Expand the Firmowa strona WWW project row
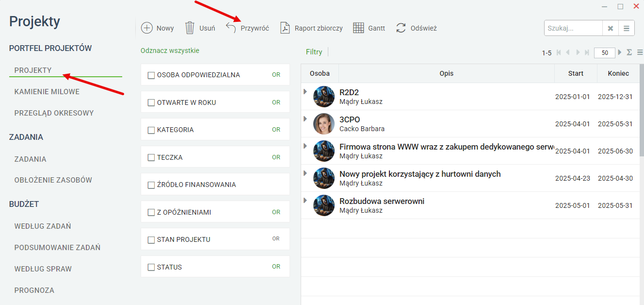 point(306,146)
